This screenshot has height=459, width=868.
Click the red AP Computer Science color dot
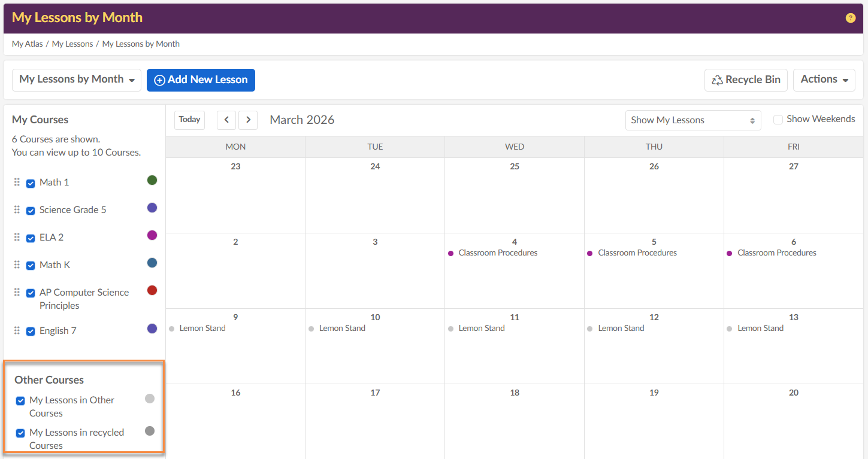tap(152, 290)
